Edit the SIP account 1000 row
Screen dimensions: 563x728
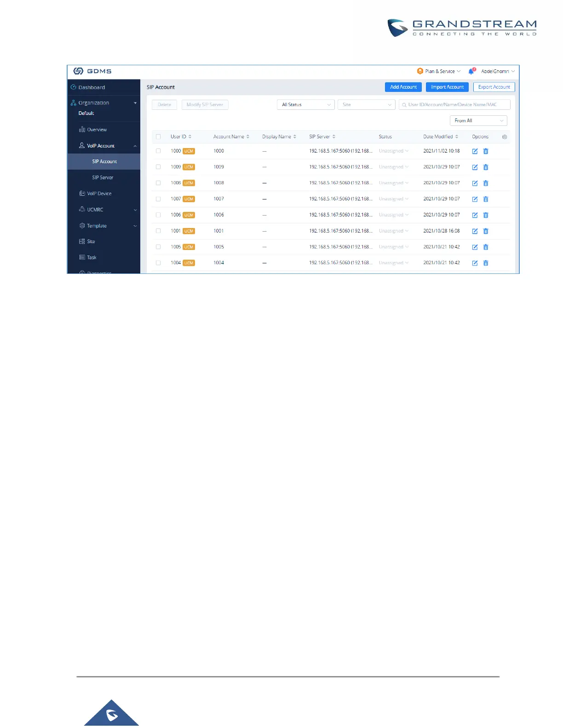pos(475,151)
